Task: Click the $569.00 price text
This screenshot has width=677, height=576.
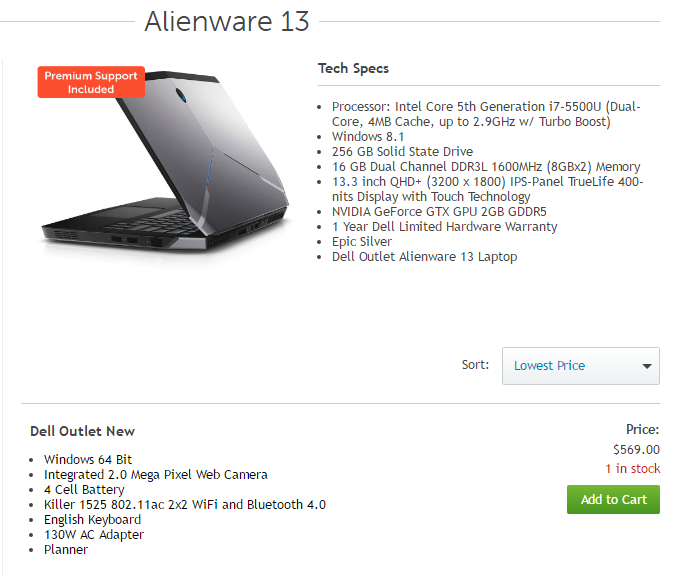Action: [636, 449]
